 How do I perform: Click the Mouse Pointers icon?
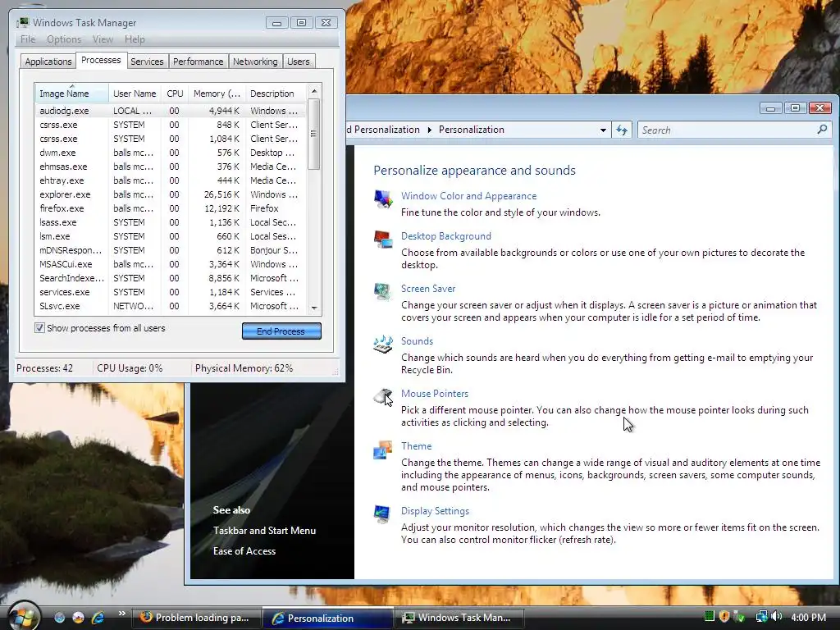tap(383, 397)
